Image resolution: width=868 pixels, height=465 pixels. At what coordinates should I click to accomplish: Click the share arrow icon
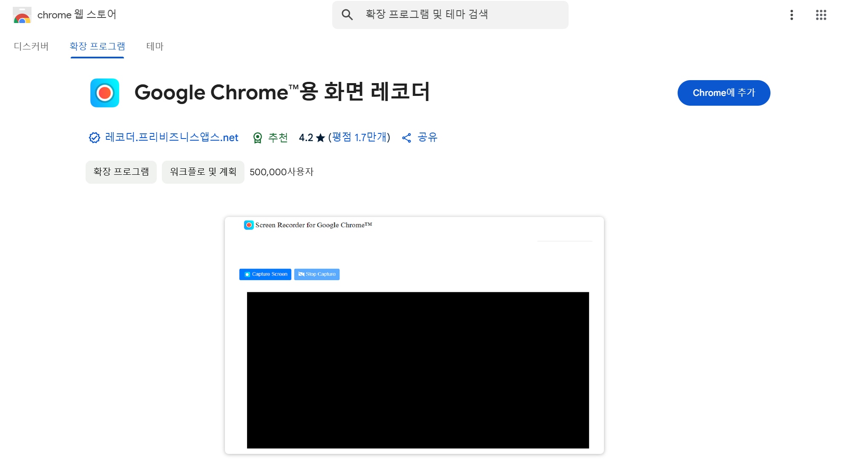[407, 138]
